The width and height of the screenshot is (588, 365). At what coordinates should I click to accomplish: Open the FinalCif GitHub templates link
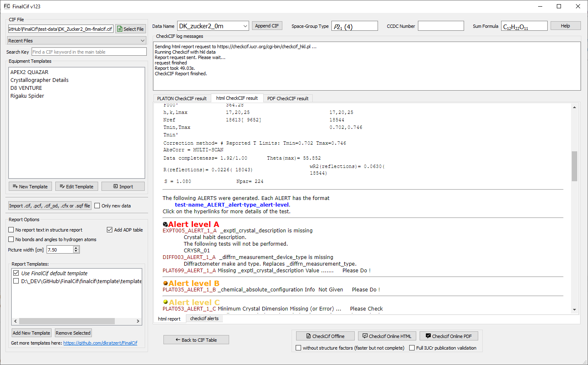(100, 343)
